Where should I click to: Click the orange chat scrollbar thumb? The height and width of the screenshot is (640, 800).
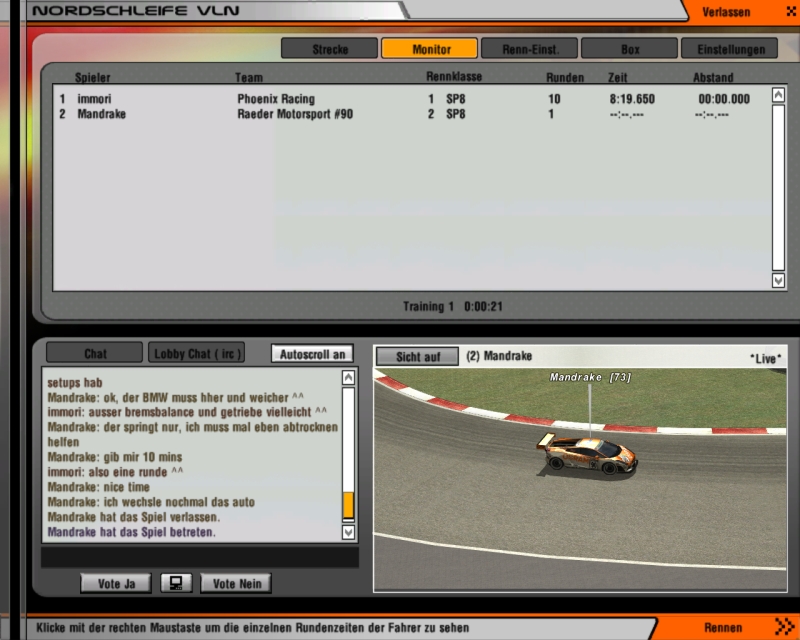pos(348,505)
